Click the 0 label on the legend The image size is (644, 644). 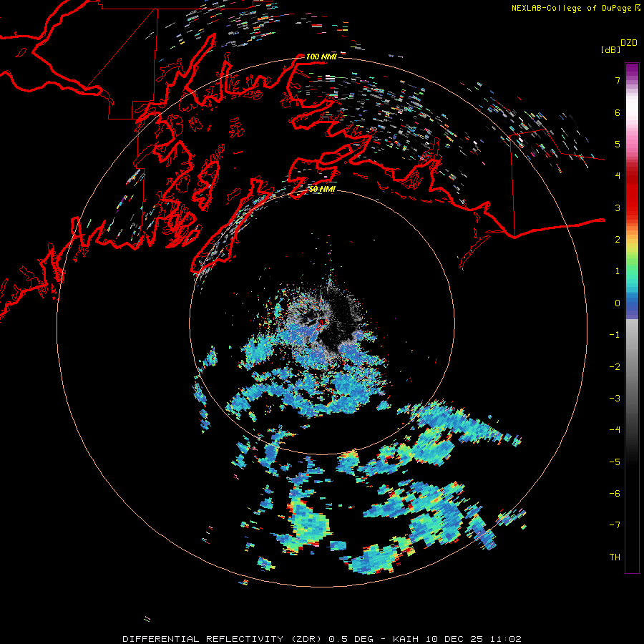tap(618, 303)
